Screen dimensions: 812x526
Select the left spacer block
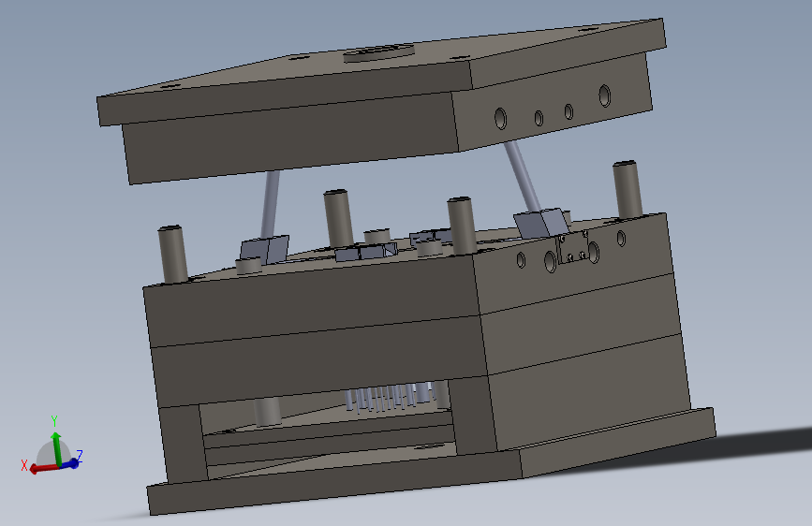[x=183, y=444]
